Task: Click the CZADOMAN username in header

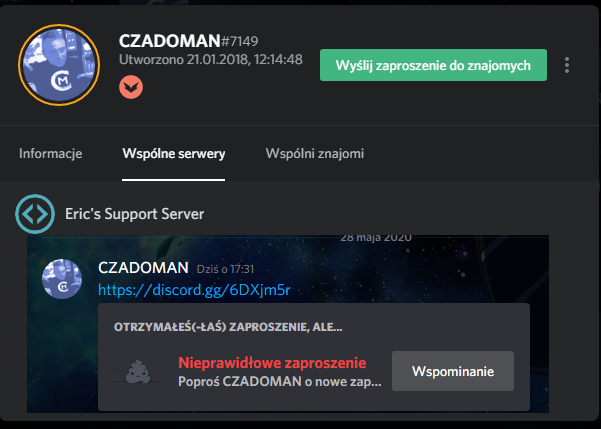Action: click(169, 41)
